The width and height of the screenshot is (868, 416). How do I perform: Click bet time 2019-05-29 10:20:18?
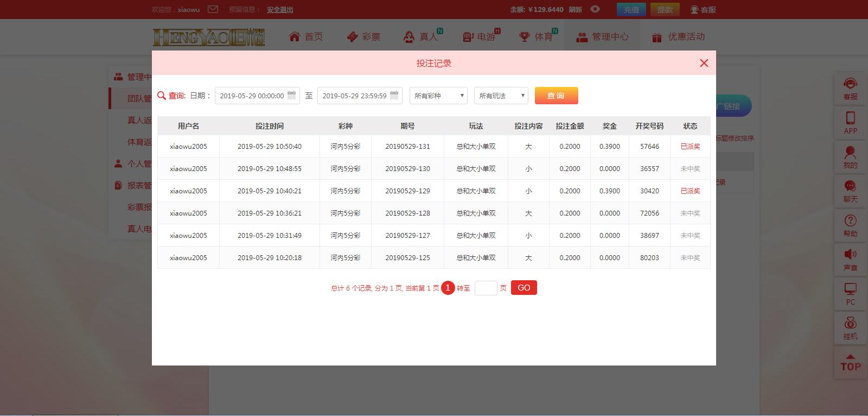pos(270,258)
